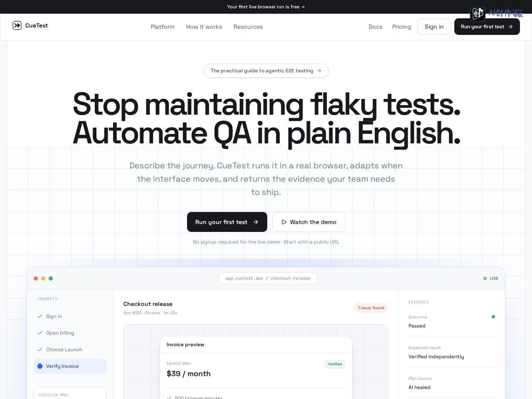Click the Stop maintaining flaky tests headline
Screen dimensions: 532x399
[x=266, y=104]
